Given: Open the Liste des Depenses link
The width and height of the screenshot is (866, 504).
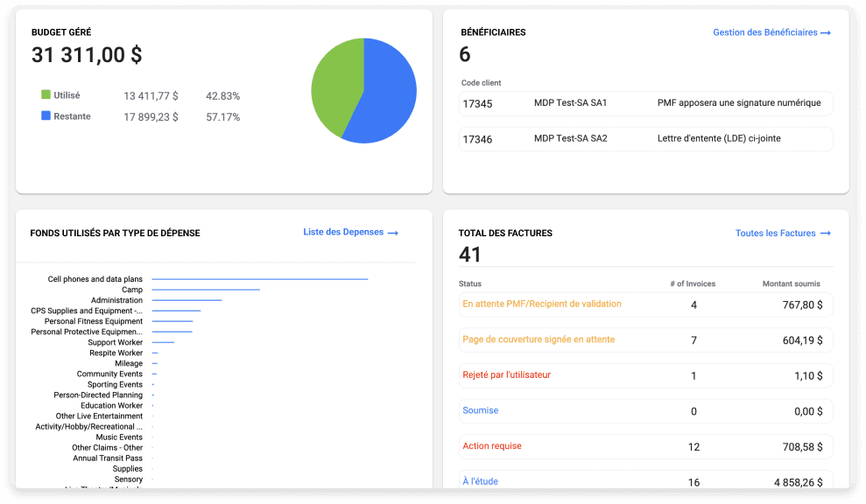Looking at the screenshot, I should click(x=351, y=233).
